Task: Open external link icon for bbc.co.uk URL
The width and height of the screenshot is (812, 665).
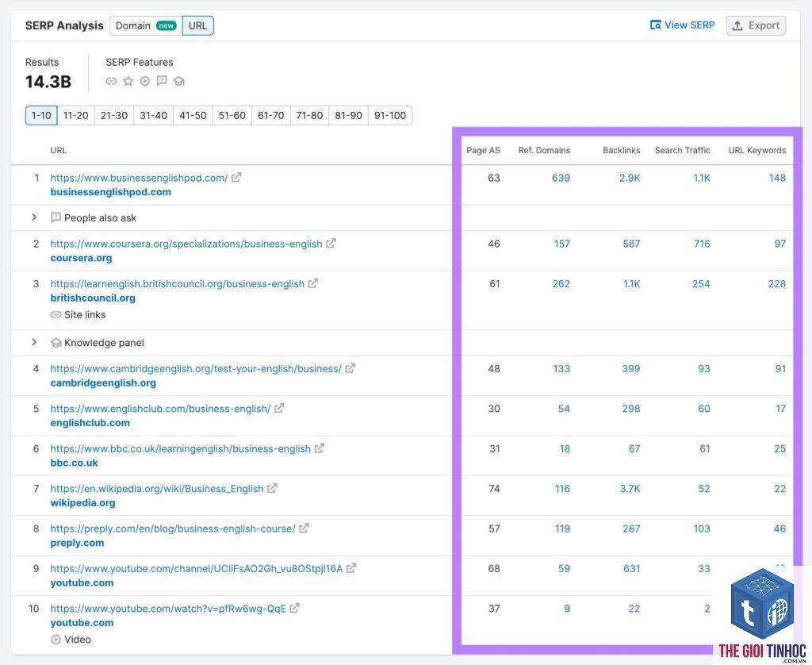Action: click(x=320, y=448)
